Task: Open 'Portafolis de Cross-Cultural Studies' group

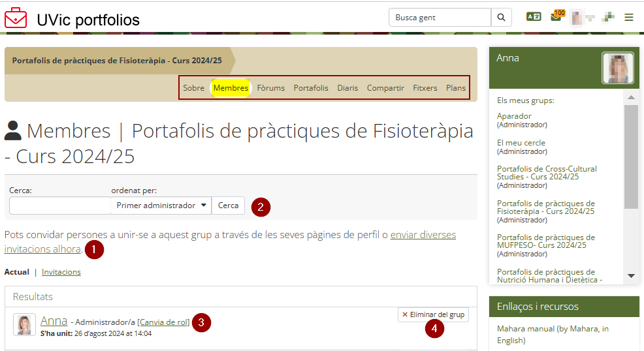Action: [547, 173]
